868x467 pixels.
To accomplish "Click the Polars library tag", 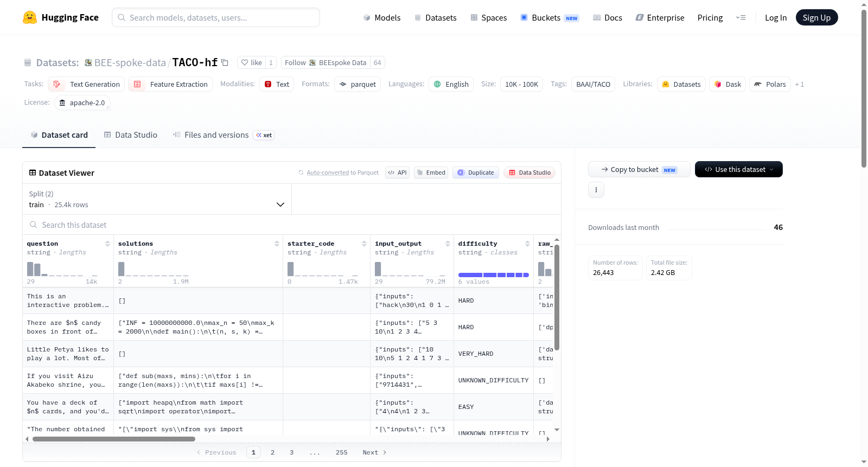I will coord(770,84).
